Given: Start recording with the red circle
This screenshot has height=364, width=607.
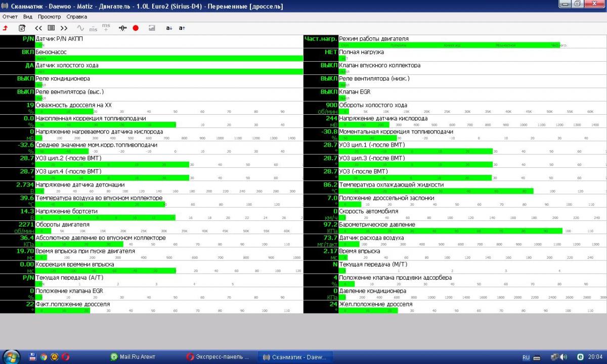Looking at the screenshot, I should [x=136, y=28].
